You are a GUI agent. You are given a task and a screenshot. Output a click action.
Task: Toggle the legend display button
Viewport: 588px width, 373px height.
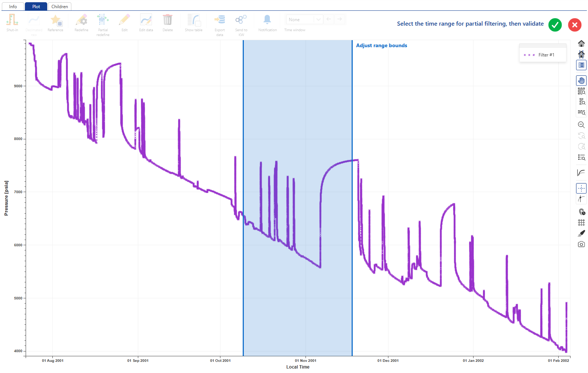(x=581, y=65)
